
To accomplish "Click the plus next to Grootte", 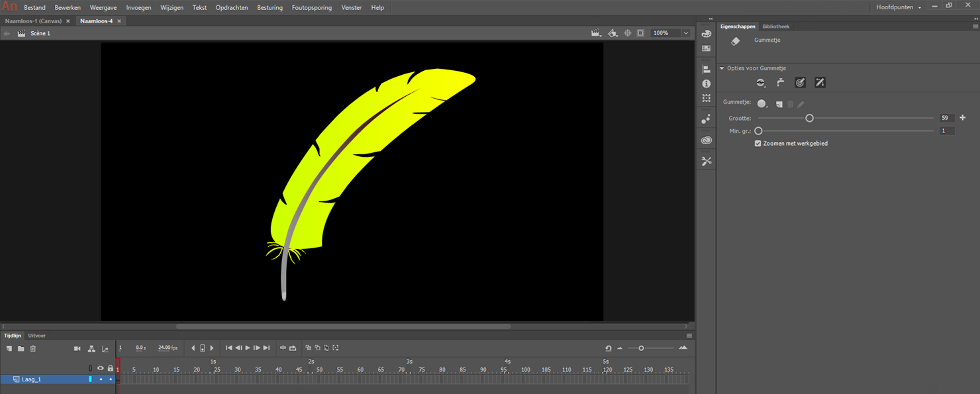I will pyautogui.click(x=963, y=118).
